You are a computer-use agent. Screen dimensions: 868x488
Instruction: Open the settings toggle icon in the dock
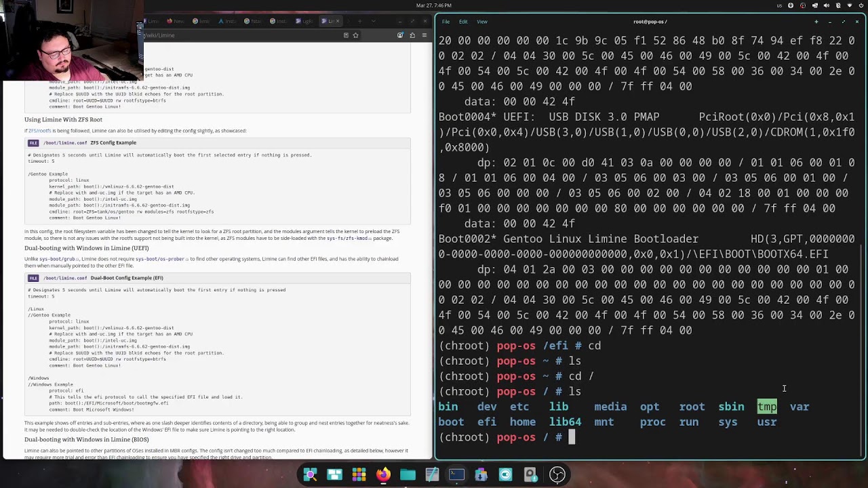point(506,474)
